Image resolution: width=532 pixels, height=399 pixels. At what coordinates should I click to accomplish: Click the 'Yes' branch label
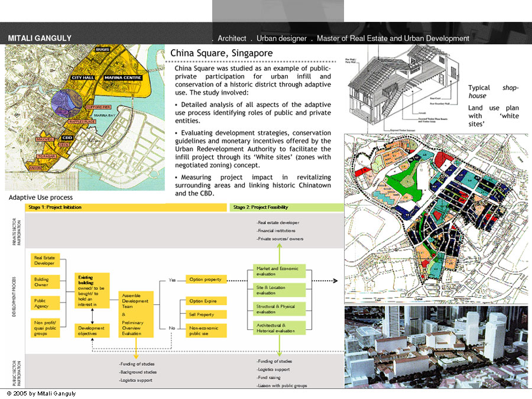pos(172,280)
